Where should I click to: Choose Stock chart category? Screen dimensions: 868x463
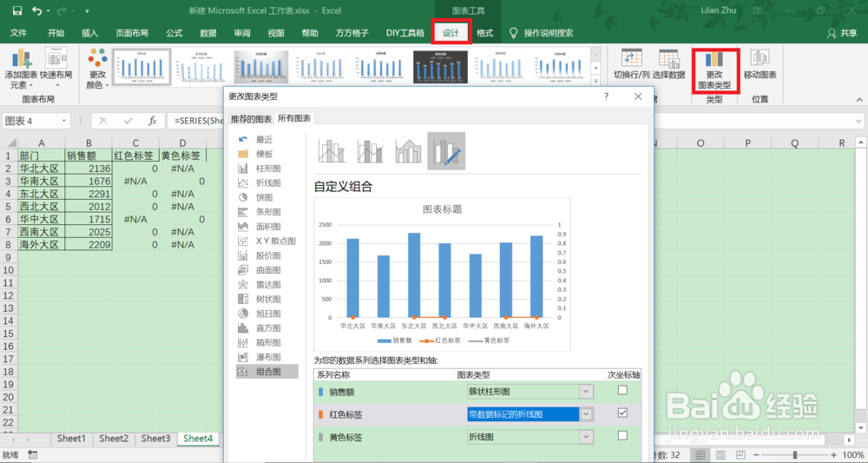[267, 255]
